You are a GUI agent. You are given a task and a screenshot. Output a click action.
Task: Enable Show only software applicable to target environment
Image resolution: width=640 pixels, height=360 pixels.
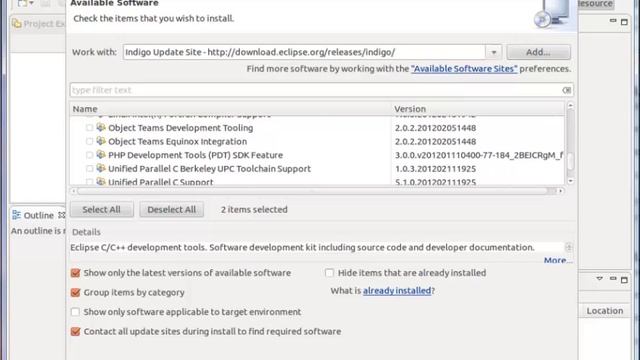tap(76, 312)
